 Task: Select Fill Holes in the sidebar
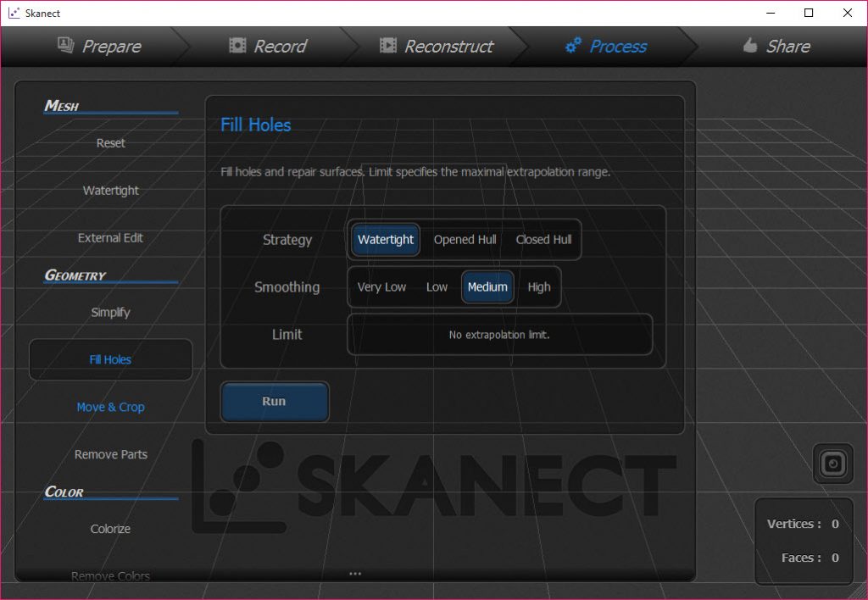pos(111,360)
